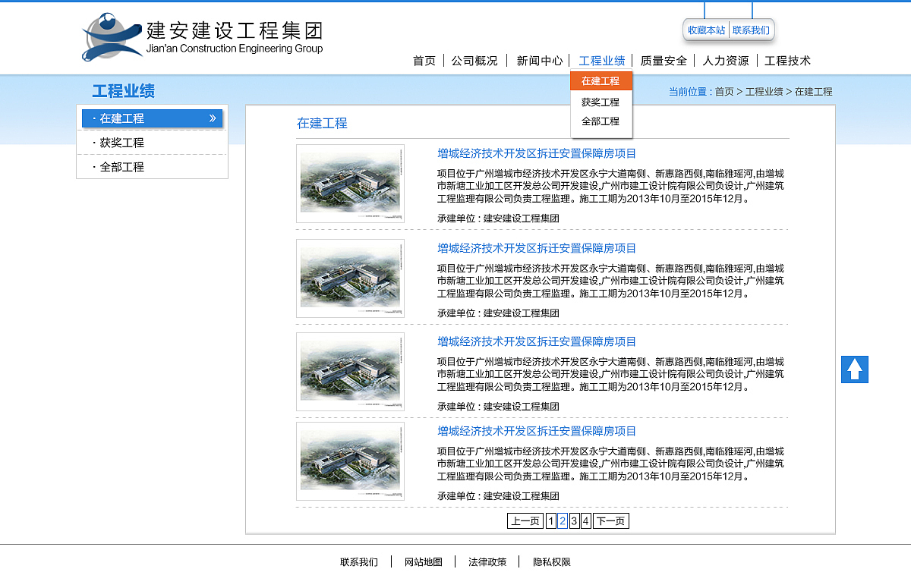
Task: Select 在建工程 from the navigation dropdown
Action: pos(601,80)
